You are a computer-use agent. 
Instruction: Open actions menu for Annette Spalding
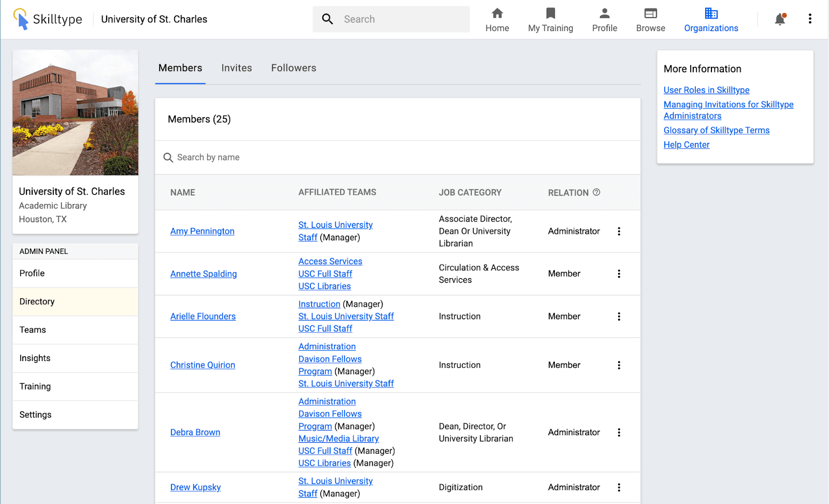(x=619, y=273)
